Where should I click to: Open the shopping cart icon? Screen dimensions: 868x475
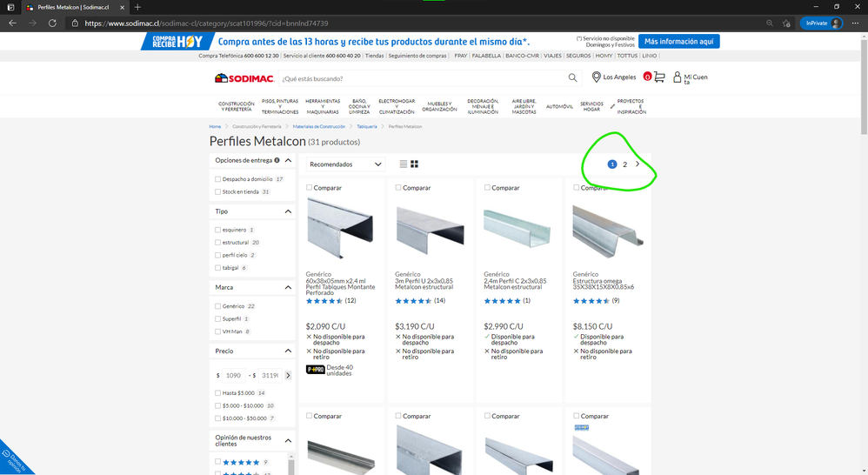(x=658, y=77)
